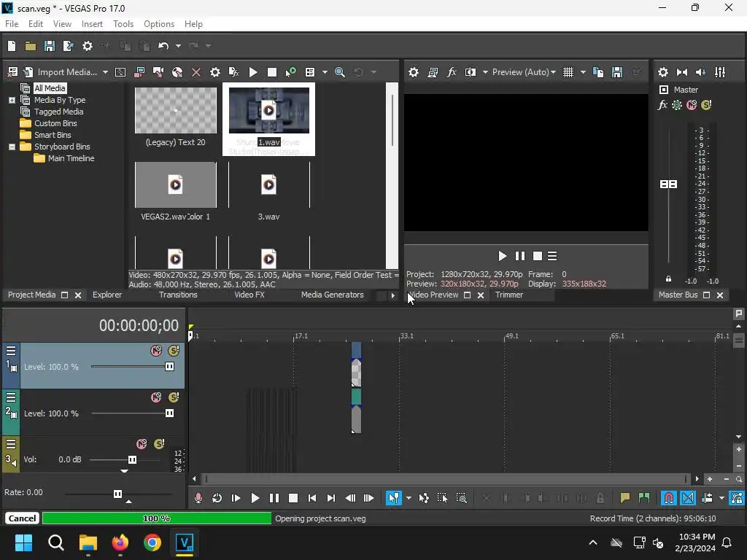This screenshot has width=747, height=560.
Task: Toggle split screen view in preview
Action: pos(471,72)
